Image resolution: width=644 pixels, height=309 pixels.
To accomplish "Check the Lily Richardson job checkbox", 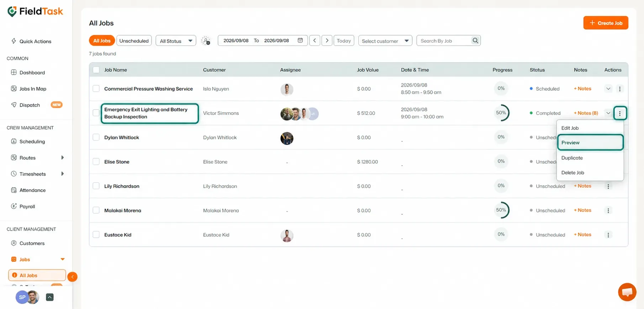I will pos(96,186).
